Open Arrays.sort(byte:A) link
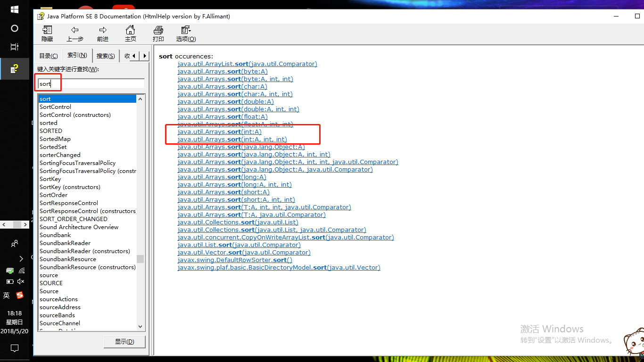The height and width of the screenshot is (362, 644). coord(223,72)
